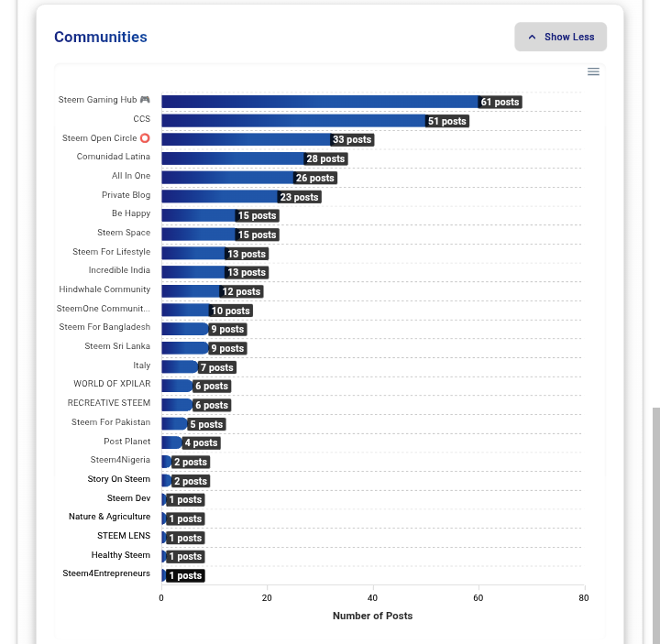This screenshot has height=644, width=660.
Task: Click the Steem Gaming Hub controller emoji
Action: [145, 100]
